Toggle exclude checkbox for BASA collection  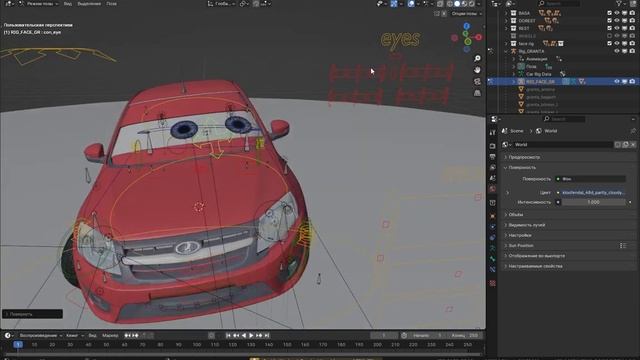click(x=609, y=13)
